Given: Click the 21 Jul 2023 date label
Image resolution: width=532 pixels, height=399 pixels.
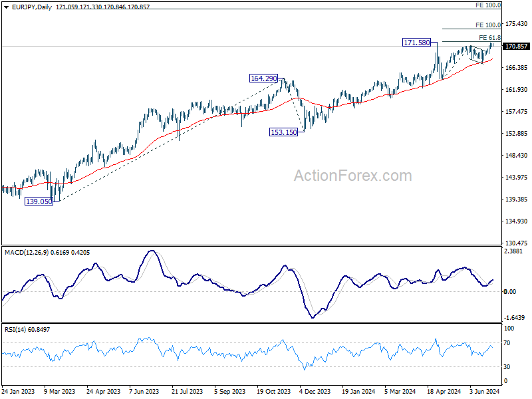Looking at the screenshot, I should pos(188,391).
